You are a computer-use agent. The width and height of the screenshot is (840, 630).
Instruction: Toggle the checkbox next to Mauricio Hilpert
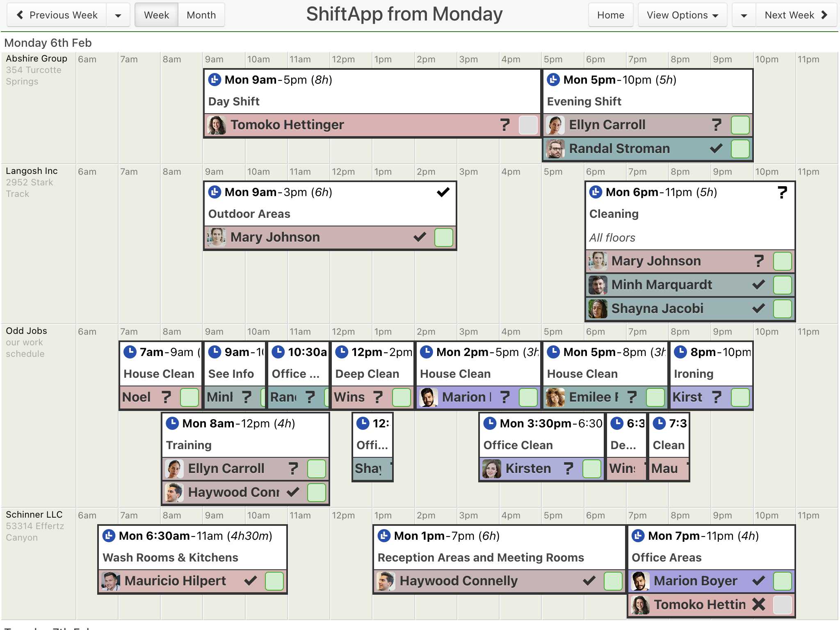(274, 581)
